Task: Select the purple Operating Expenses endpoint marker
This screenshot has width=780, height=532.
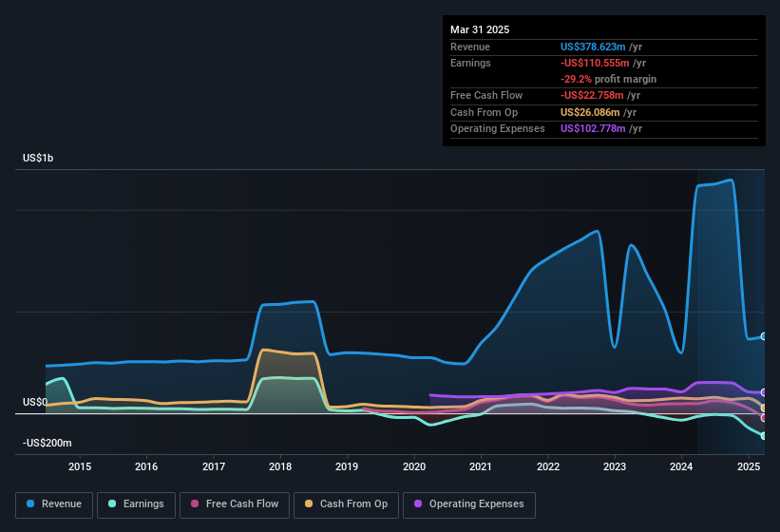Action: coord(764,392)
